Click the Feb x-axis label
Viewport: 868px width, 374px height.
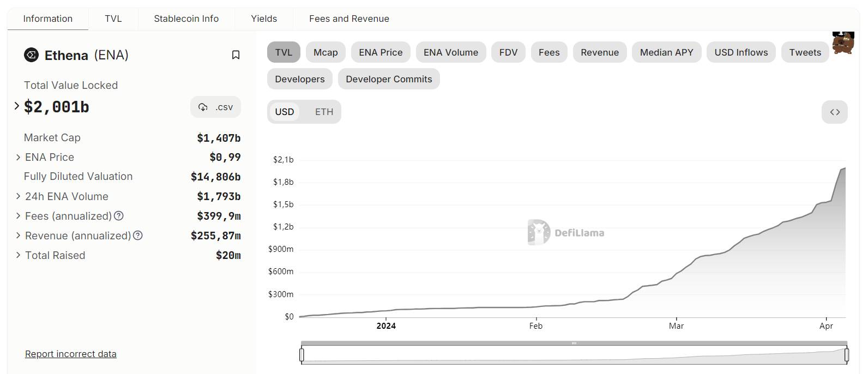[536, 326]
